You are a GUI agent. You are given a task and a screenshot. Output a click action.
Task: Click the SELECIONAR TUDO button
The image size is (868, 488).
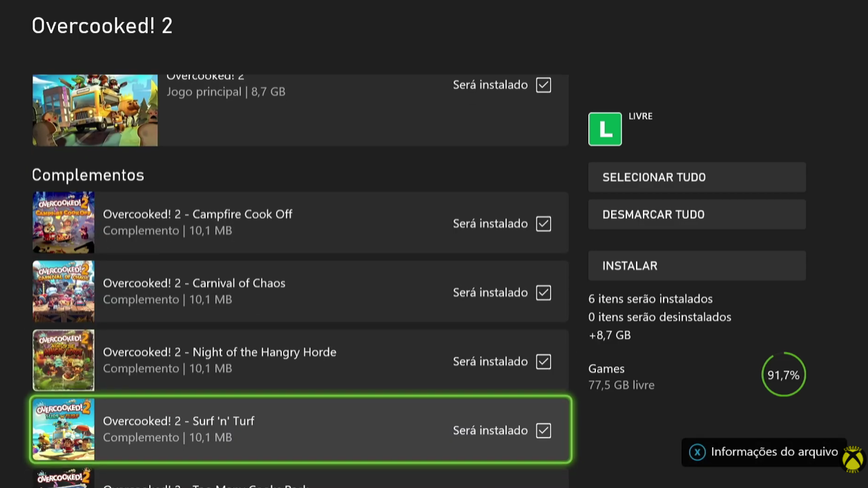[x=697, y=177]
